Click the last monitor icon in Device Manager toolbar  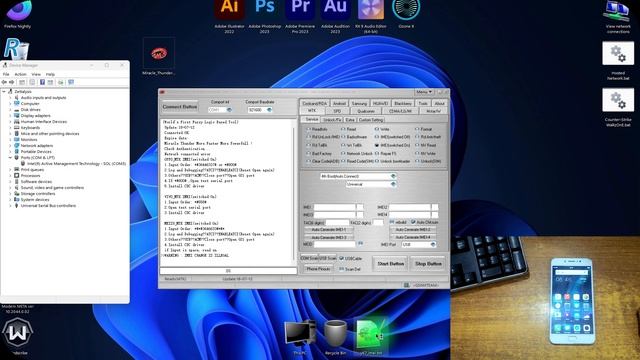(71, 82)
